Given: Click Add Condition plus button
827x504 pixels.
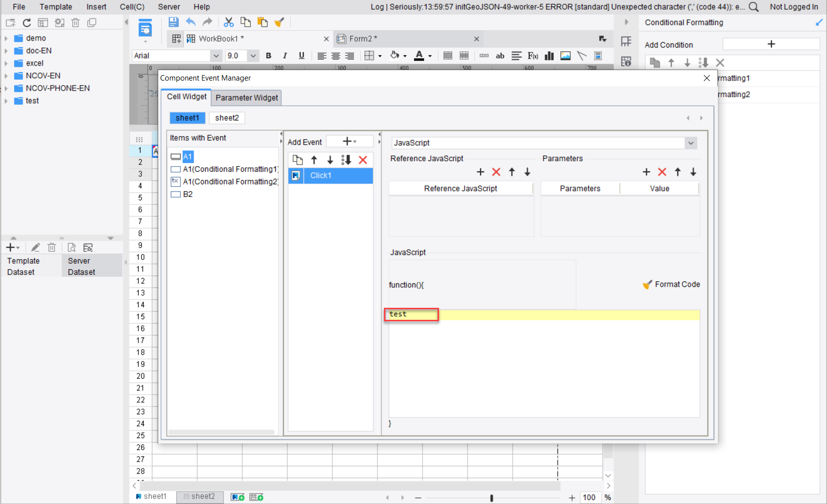Looking at the screenshot, I should point(771,44).
